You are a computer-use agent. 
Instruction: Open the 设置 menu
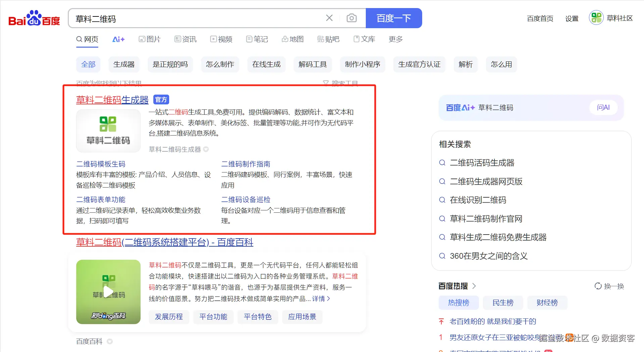tap(572, 18)
